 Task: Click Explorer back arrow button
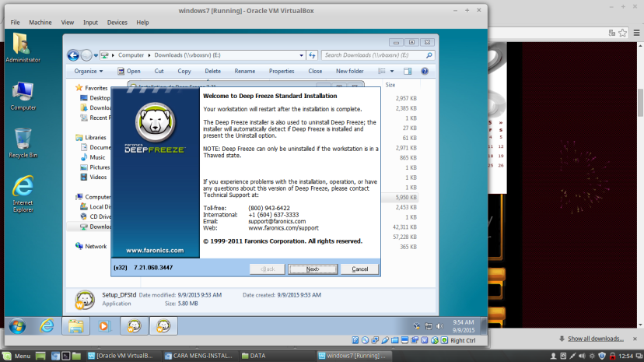click(x=73, y=55)
